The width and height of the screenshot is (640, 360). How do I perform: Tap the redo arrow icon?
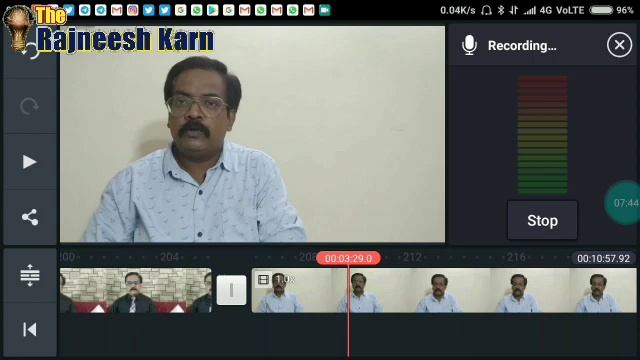[29, 107]
